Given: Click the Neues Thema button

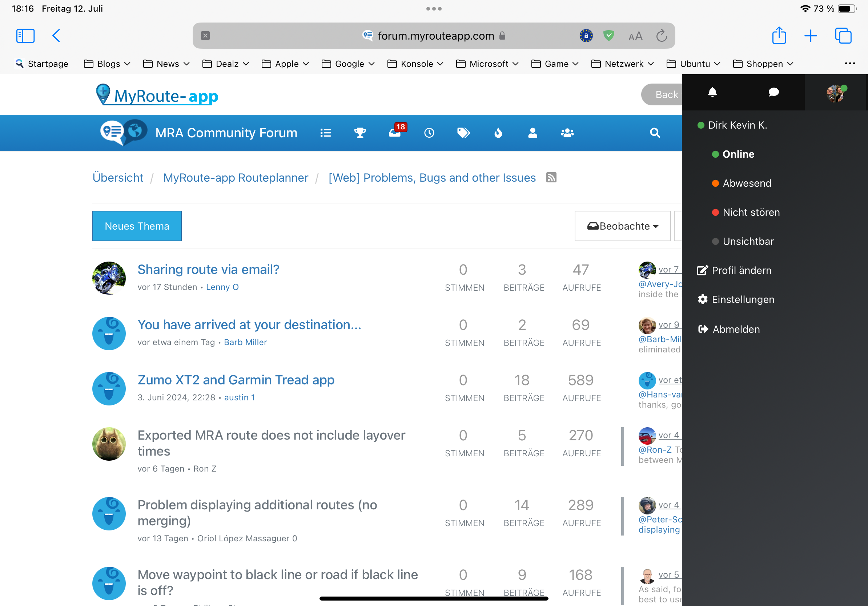Looking at the screenshot, I should point(137,226).
